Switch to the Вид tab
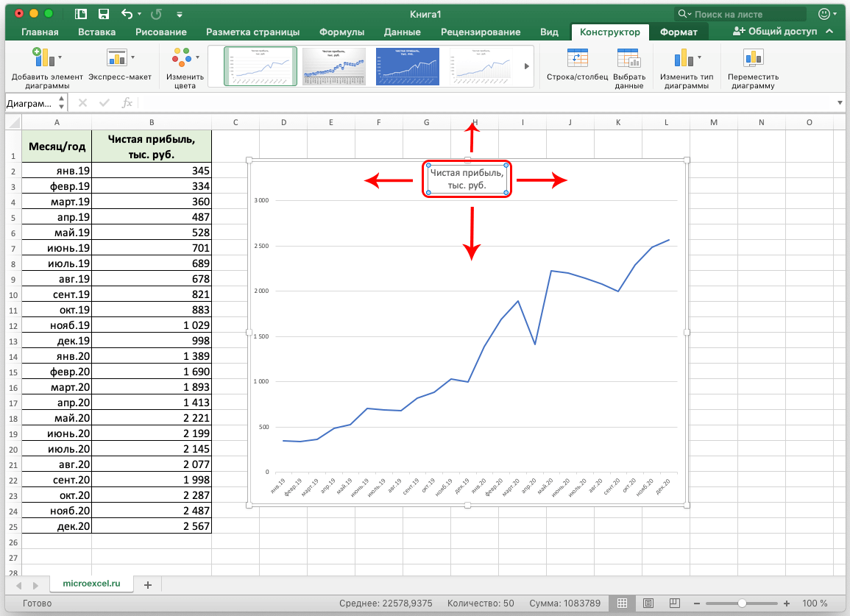The image size is (850, 616). (548, 32)
